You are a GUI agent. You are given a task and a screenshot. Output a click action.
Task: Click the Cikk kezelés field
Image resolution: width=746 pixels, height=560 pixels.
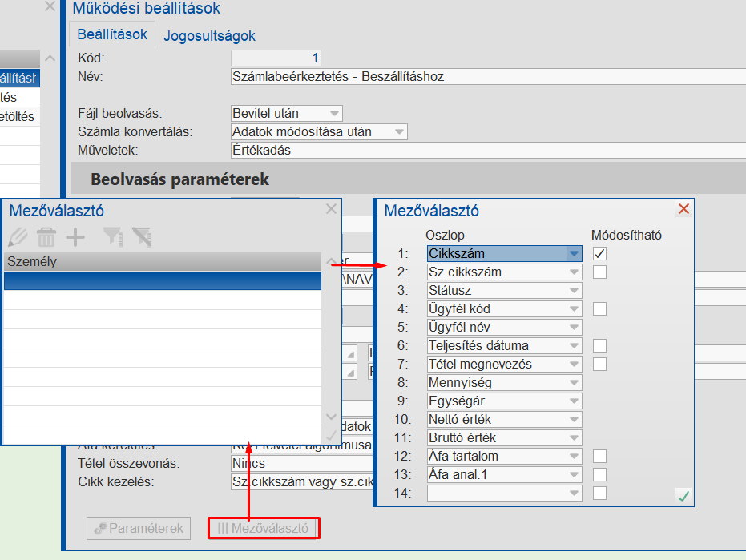pos(302,482)
